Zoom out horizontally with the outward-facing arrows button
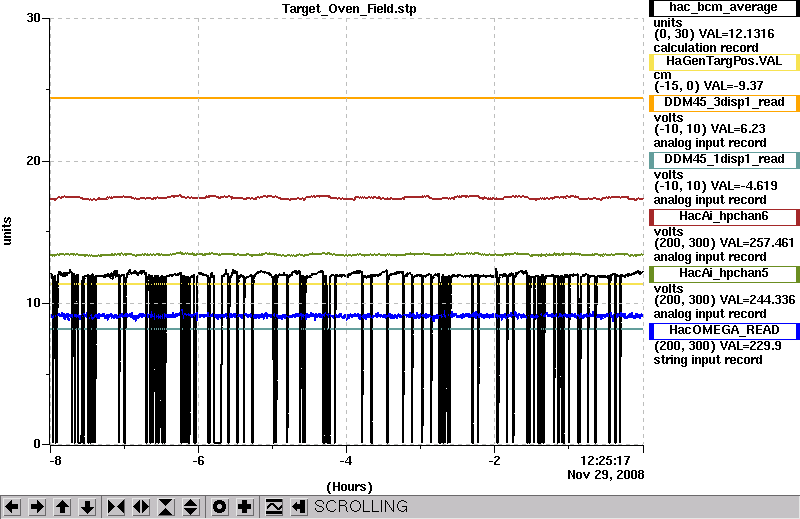The image size is (800, 519). tap(141, 507)
